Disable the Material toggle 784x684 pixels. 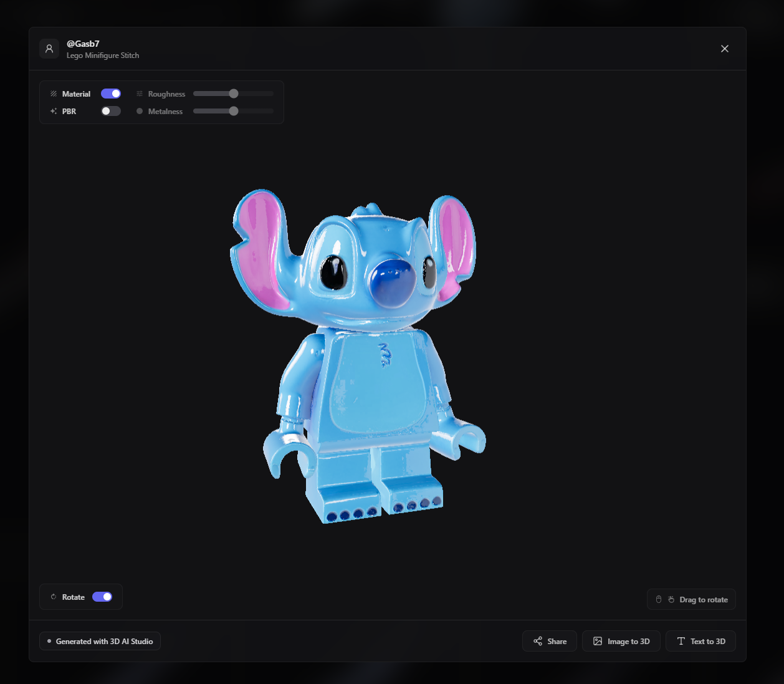110,93
